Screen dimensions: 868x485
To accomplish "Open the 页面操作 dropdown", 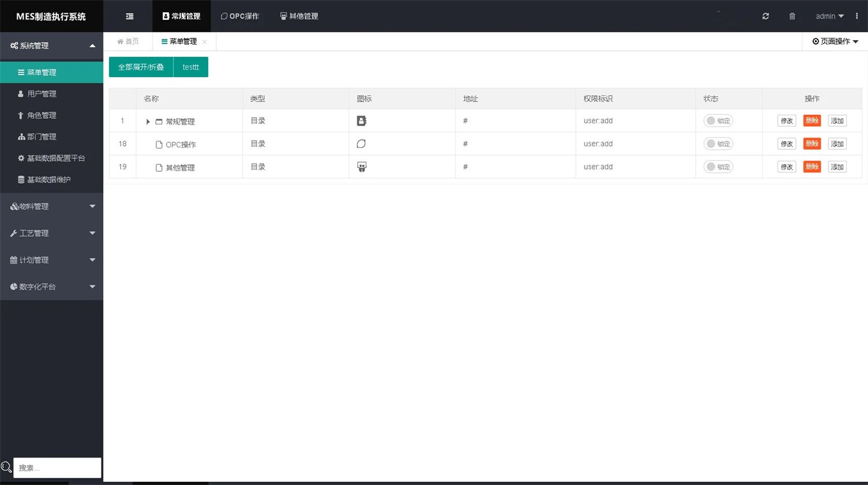I will pyautogui.click(x=835, y=41).
